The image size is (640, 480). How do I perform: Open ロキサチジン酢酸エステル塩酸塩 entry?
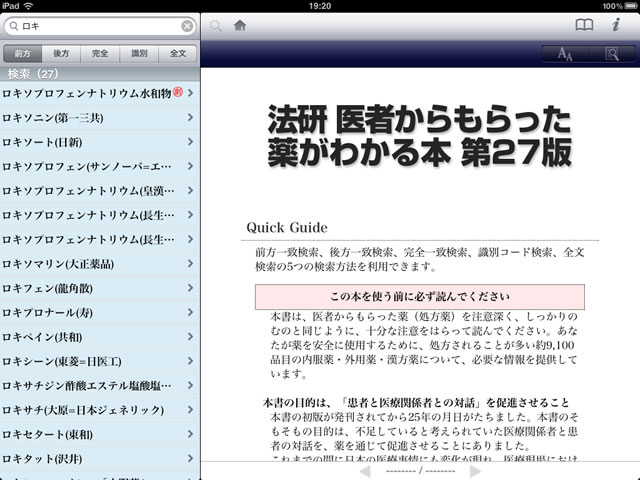coord(100,386)
